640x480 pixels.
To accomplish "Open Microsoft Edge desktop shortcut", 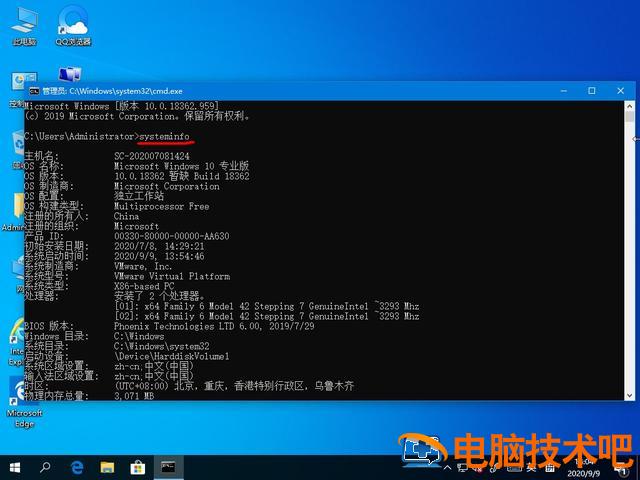I will pos(24,402).
